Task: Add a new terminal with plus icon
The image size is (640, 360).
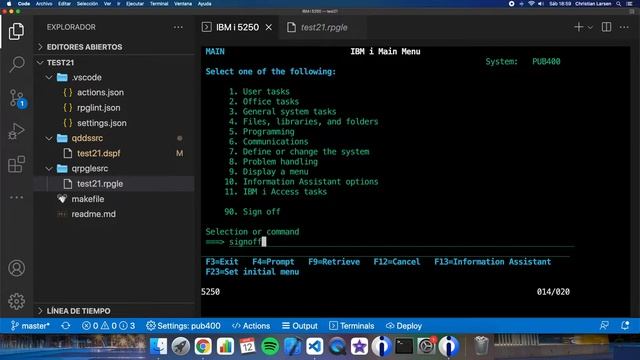Action: [578, 27]
